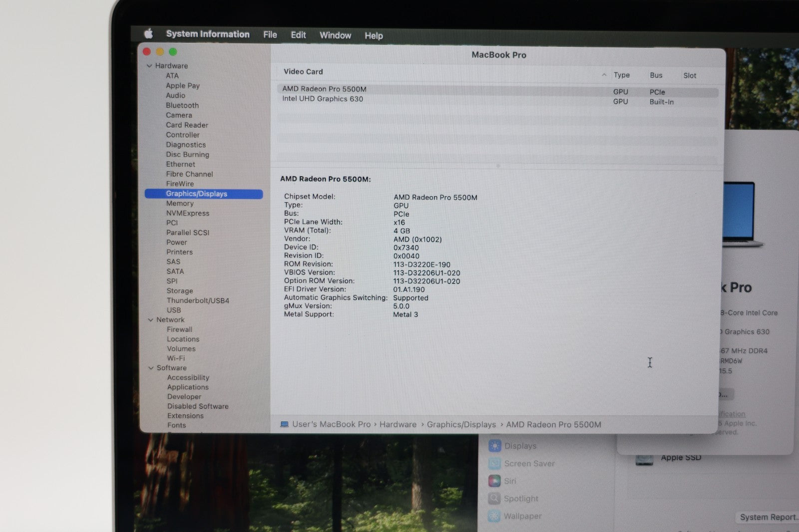799x532 pixels.
Task: Select SAS in the sidebar
Action: click(173, 262)
